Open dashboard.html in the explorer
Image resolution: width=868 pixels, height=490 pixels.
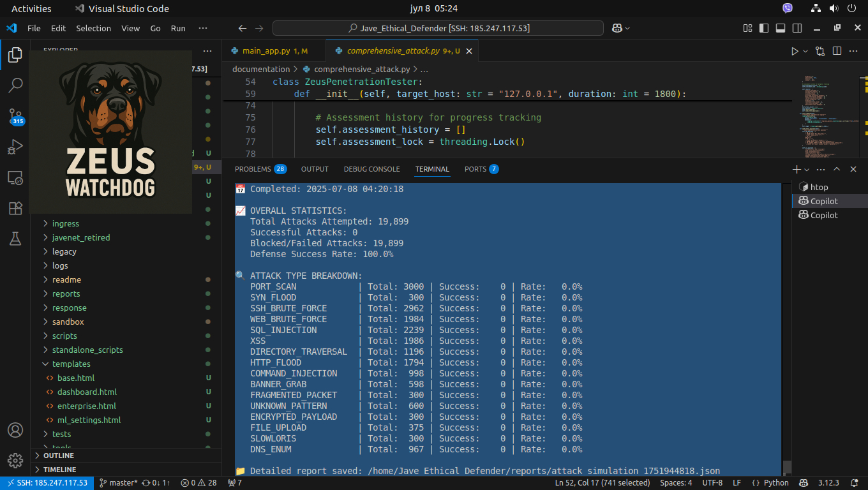pyautogui.click(x=87, y=392)
